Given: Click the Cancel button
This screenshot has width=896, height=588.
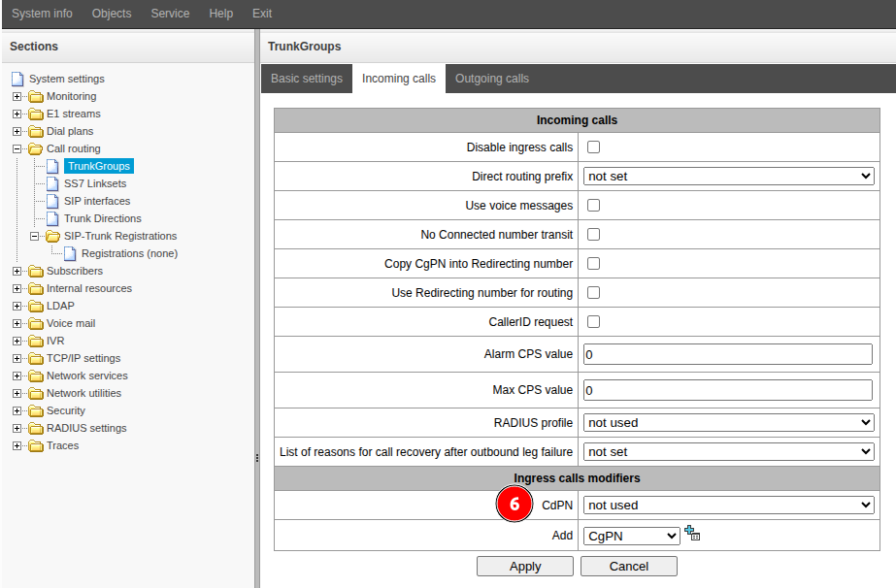Looking at the screenshot, I should pos(628,567).
